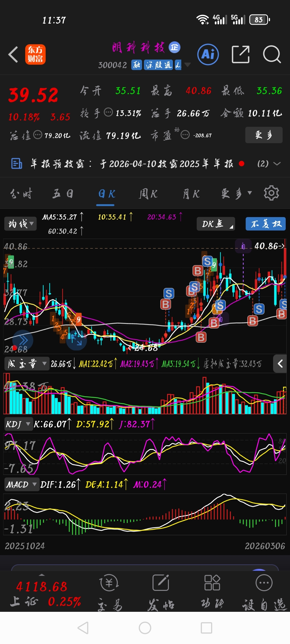Tap start date 20251024 label
The height and width of the screenshot is (644, 290).
click(25, 546)
